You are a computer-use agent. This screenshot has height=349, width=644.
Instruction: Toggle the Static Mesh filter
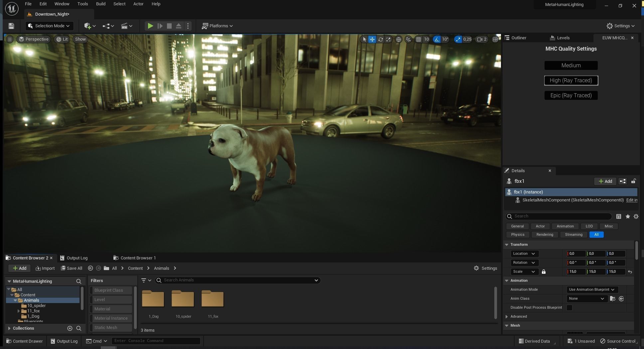[x=111, y=328]
